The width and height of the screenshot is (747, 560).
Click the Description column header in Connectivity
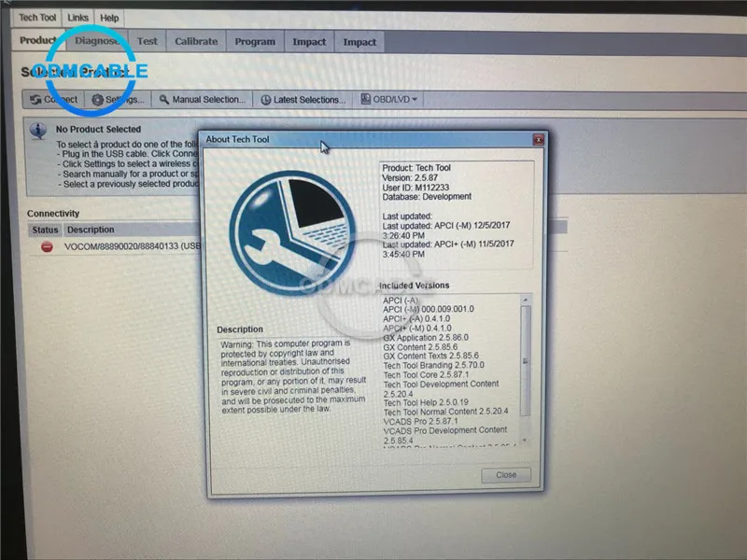pyautogui.click(x=91, y=230)
